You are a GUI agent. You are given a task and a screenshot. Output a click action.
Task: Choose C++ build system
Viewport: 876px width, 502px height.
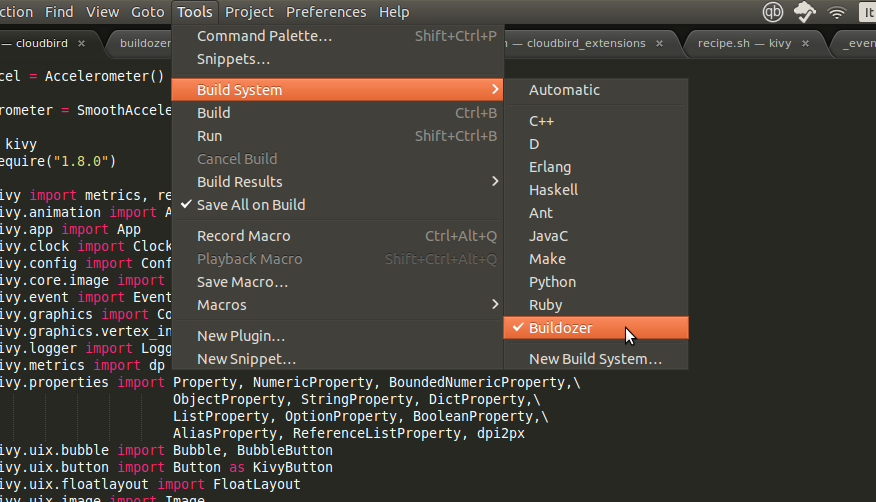tap(596, 121)
